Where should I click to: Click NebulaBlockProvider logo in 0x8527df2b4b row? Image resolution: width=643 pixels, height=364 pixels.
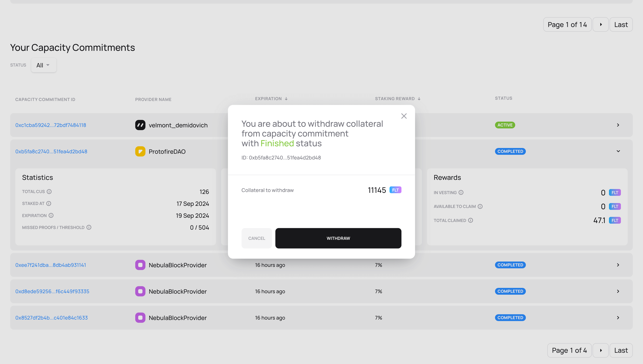[x=140, y=318]
